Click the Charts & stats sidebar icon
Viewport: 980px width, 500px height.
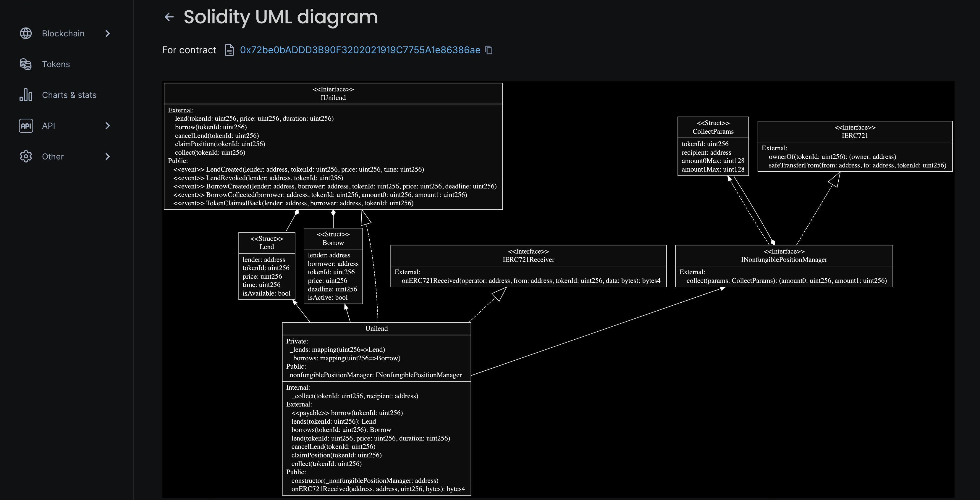click(25, 94)
